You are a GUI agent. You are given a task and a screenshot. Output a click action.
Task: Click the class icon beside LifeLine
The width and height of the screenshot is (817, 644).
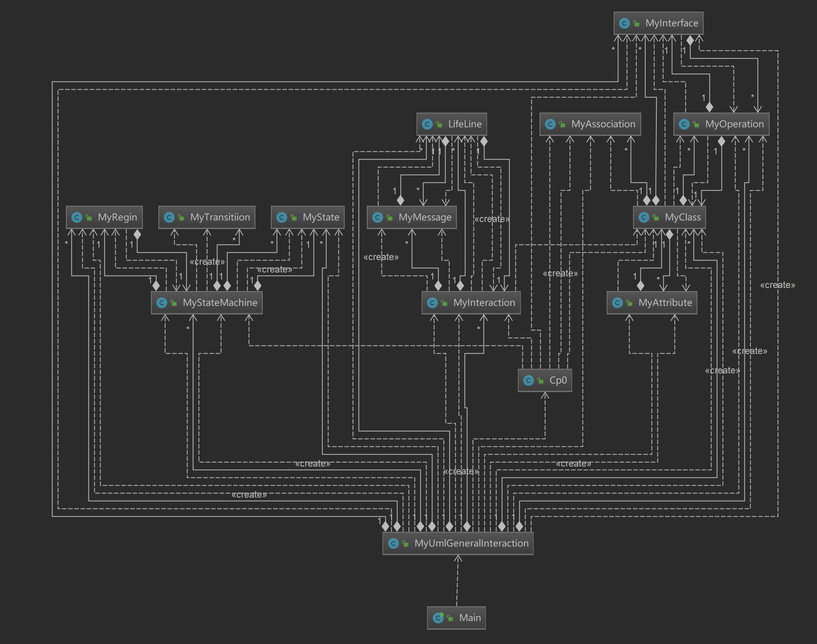[427, 124]
